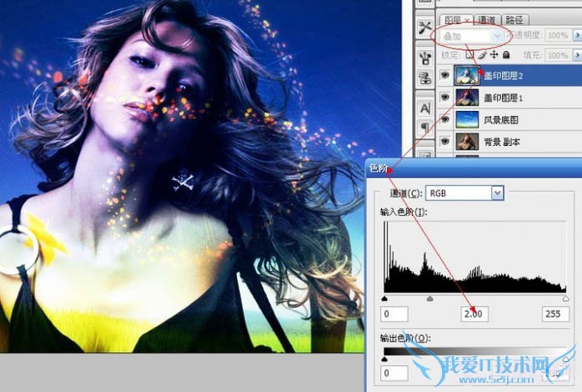Viewport: 582px width, 392px height.
Task: Switch to the 通道 tab
Action: [487, 20]
